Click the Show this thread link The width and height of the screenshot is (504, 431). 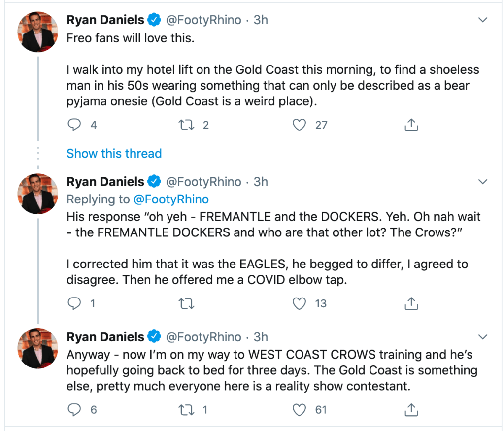pos(114,154)
